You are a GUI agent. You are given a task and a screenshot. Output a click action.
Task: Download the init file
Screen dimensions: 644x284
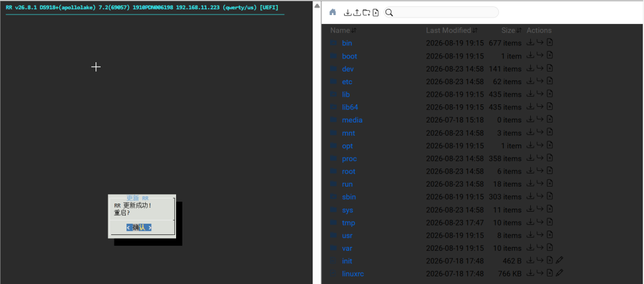point(531,260)
